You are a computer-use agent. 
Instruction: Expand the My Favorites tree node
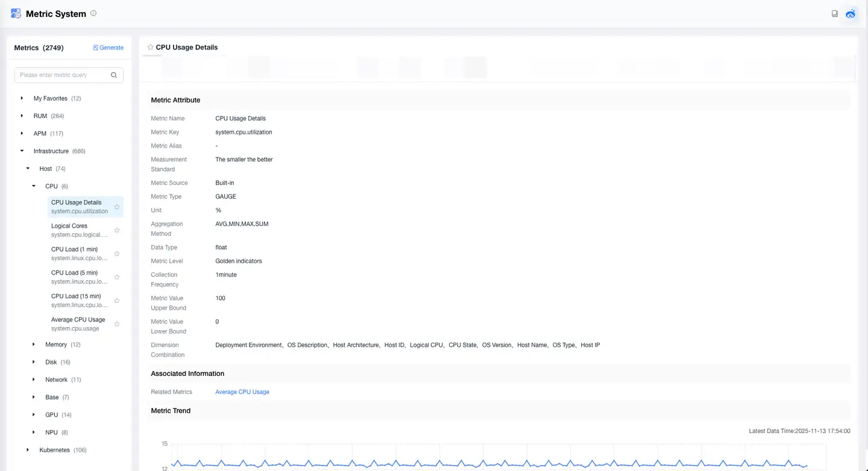pyautogui.click(x=22, y=98)
